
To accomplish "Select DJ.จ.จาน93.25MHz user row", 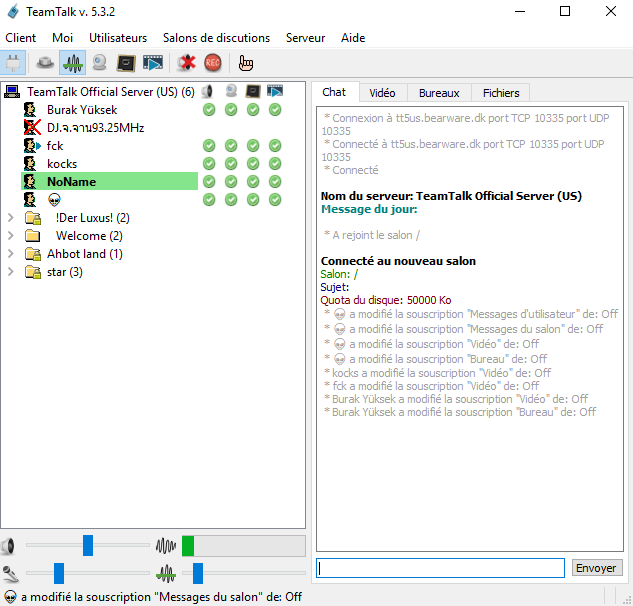I will click(96, 128).
